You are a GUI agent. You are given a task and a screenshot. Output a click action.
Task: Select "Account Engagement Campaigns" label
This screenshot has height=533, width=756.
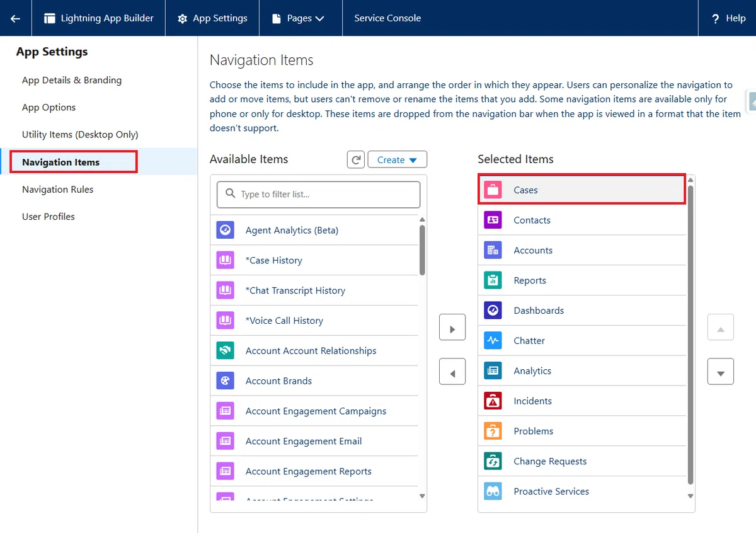point(316,411)
